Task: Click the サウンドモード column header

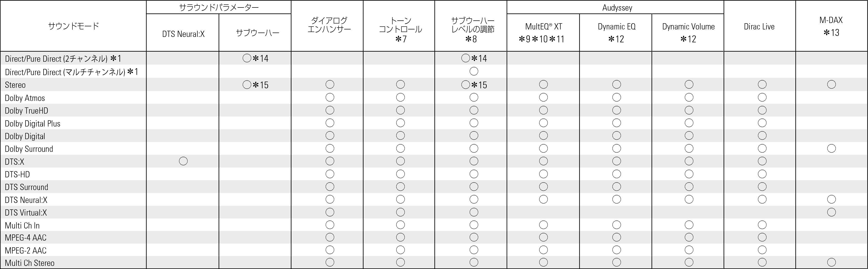Action: [73, 26]
